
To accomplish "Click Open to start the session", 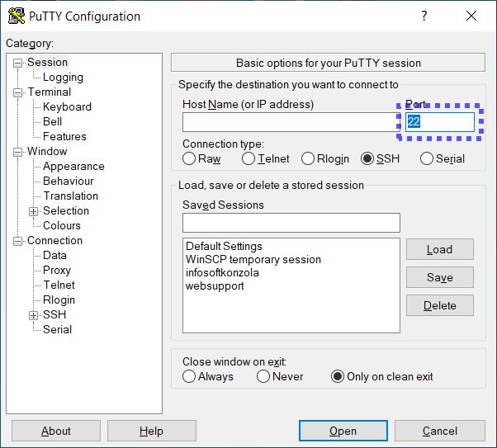I will pyautogui.click(x=343, y=431).
